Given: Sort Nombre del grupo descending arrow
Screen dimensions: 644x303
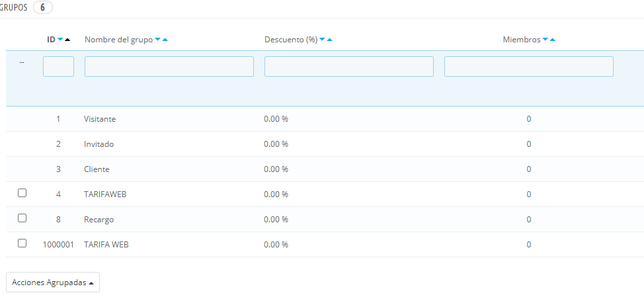Looking at the screenshot, I should [158, 40].
